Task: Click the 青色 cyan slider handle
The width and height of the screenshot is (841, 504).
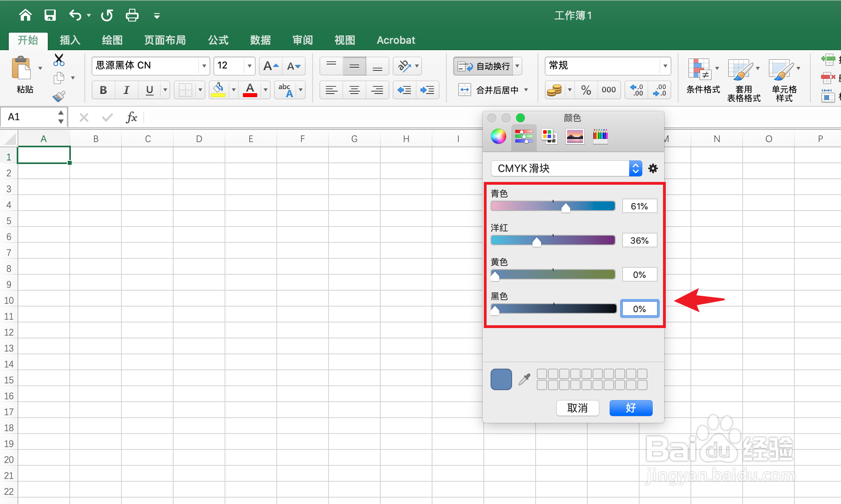Action: click(x=565, y=207)
